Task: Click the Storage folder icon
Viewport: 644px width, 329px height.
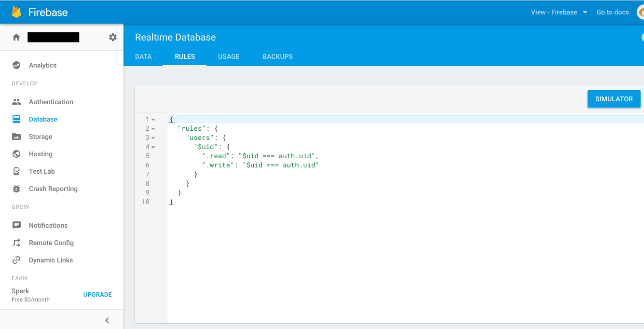Action: (16, 137)
